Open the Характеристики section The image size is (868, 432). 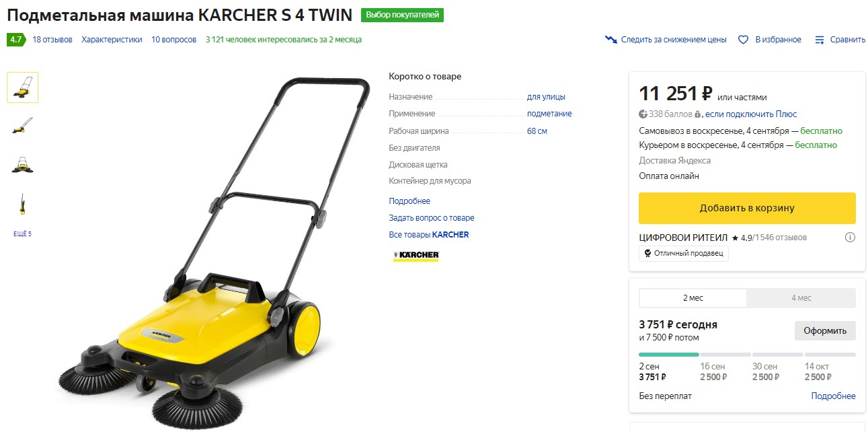click(x=112, y=40)
